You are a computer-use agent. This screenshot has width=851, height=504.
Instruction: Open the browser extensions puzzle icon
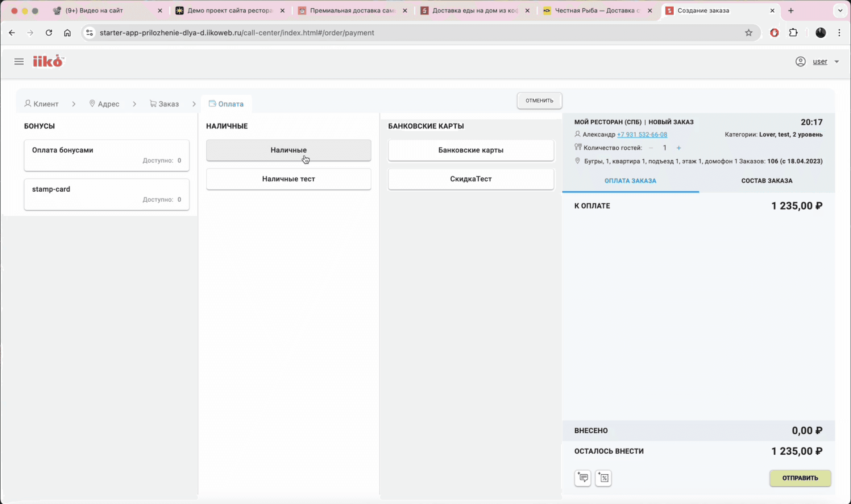coord(793,33)
